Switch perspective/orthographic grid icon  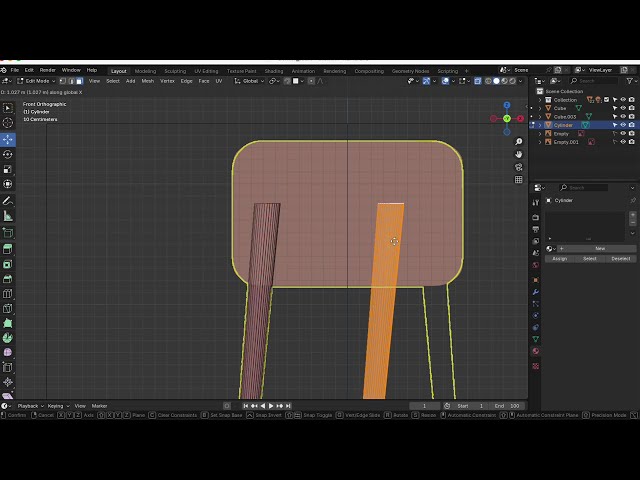coord(518,180)
